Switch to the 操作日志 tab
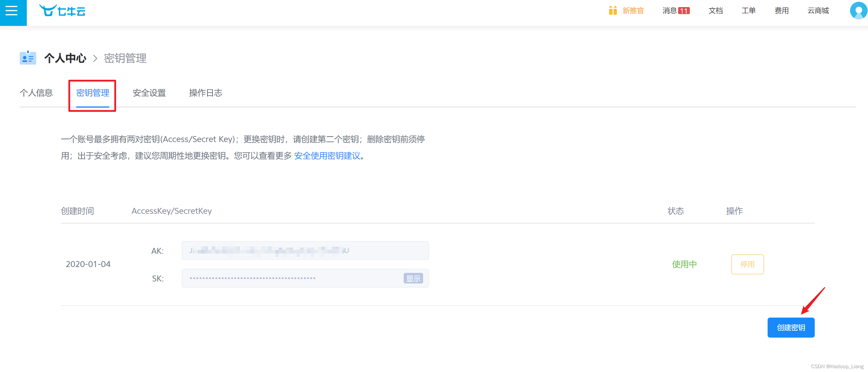868x372 pixels. (x=206, y=93)
